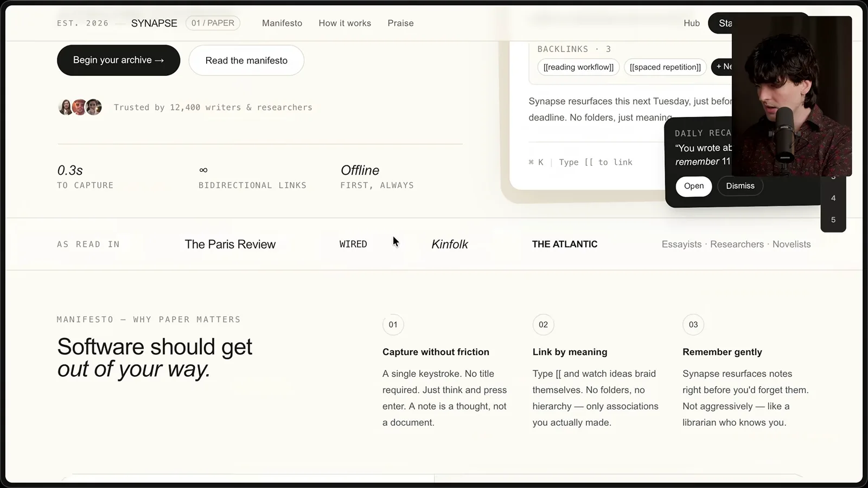Click the ⌘ K shortcut hint
The height and width of the screenshot is (488, 868).
coord(536,162)
